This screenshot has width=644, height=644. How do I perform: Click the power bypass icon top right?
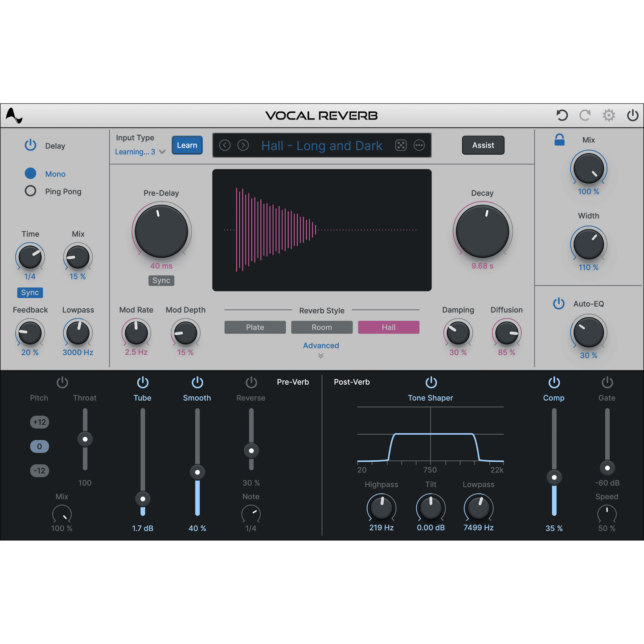(632, 115)
